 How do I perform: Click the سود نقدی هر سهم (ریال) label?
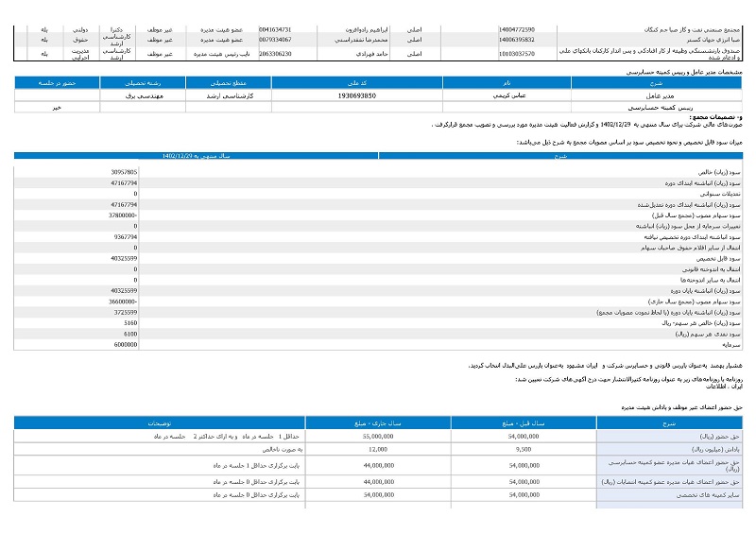707,334
